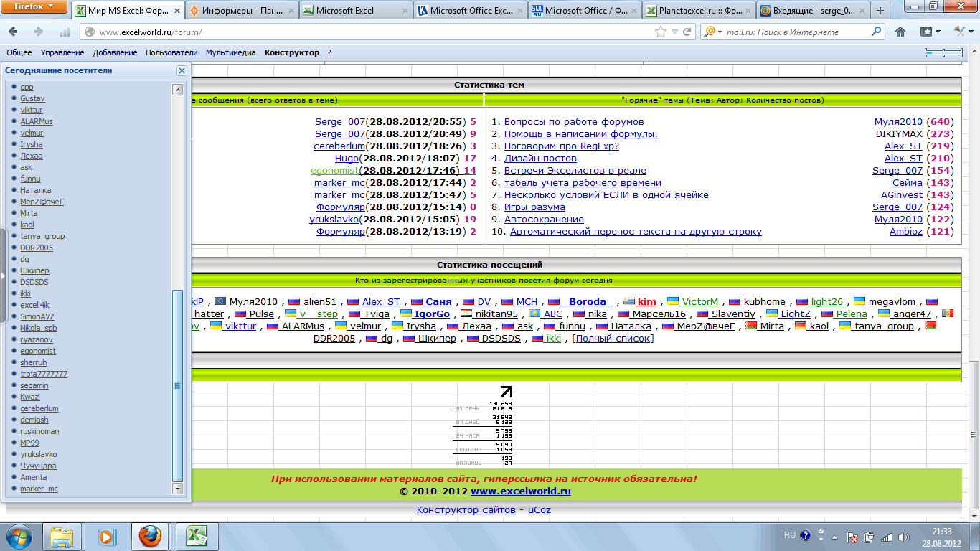This screenshot has width=980, height=551.
Task: Open uCoz footer link
Action: (x=540, y=509)
